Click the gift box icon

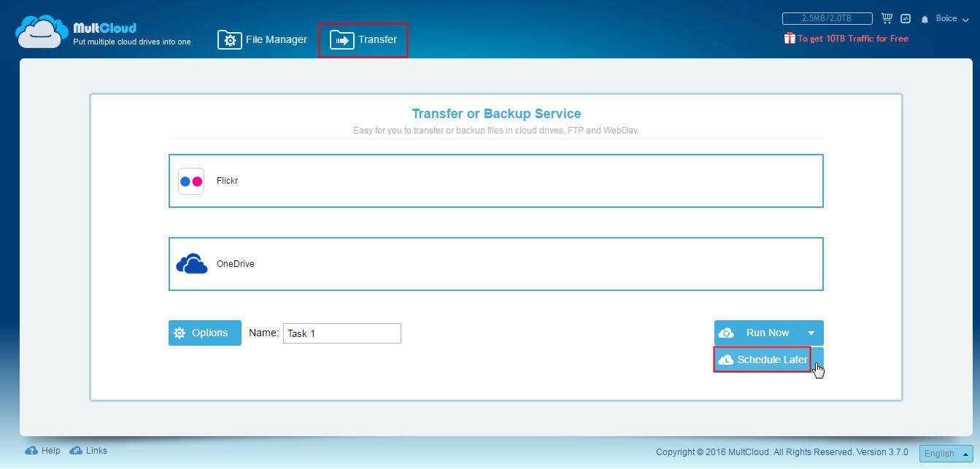click(790, 38)
